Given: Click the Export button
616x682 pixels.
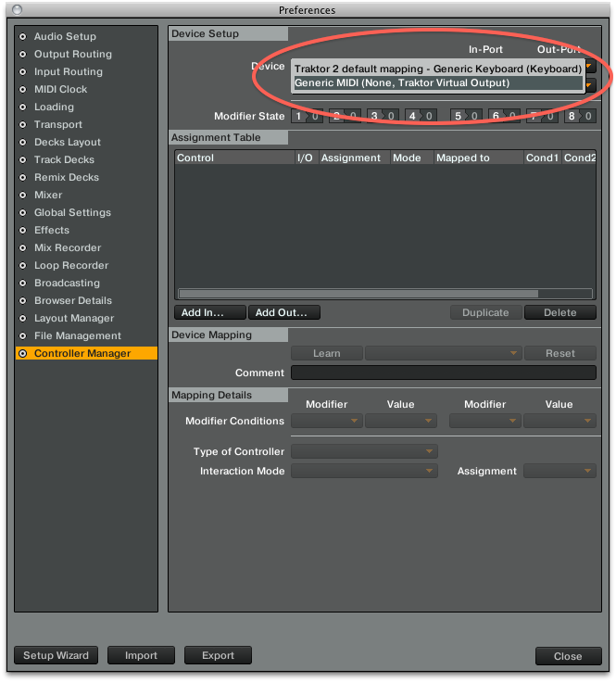Looking at the screenshot, I should [x=218, y=655].
